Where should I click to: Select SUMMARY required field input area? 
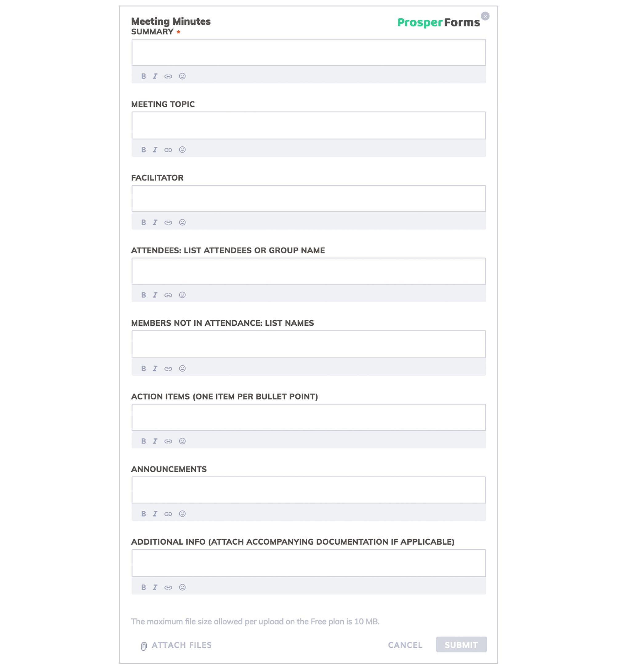309,52
